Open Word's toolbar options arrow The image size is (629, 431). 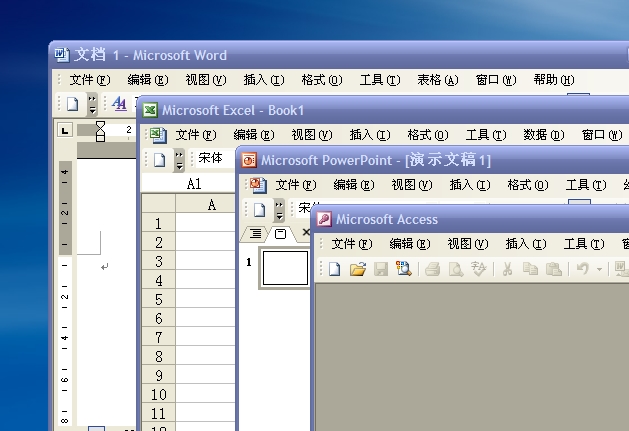[92, 104]
